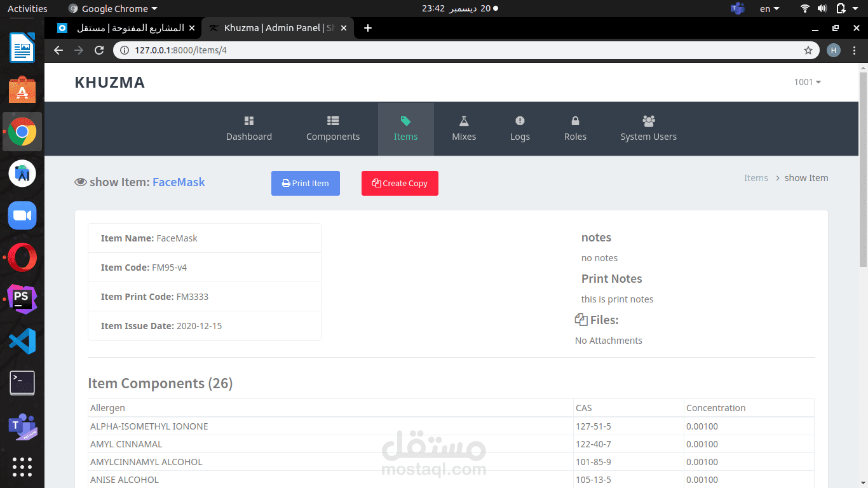868x488 pixels.
Task: Click the Files copy icon
Action: coord(581,320)
